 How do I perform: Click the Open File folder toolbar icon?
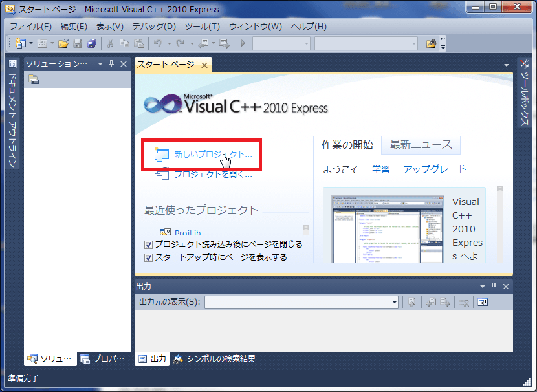tap(63, 43)
